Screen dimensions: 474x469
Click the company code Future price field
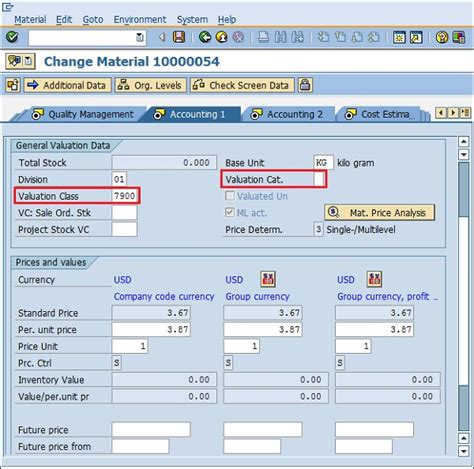coord(151,429)
